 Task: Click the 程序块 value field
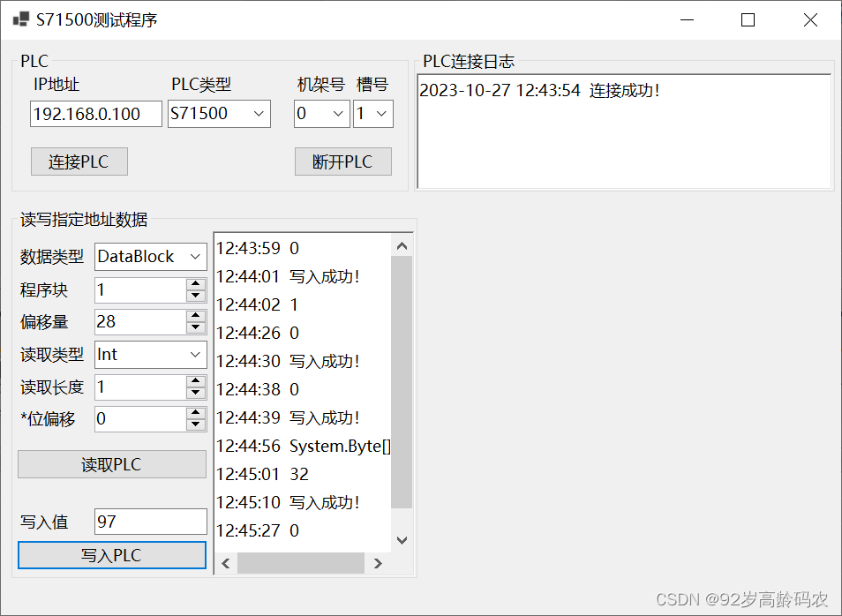[140, 290]
